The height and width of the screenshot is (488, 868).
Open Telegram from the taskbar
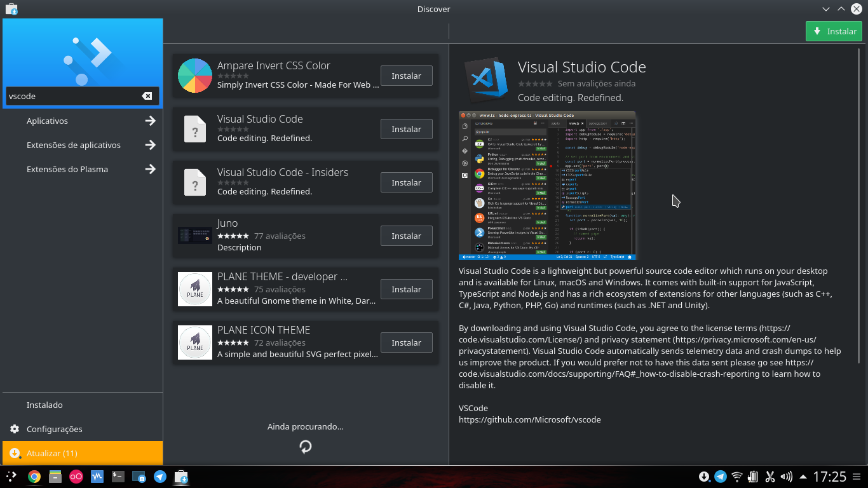click(x=160, y=476)
